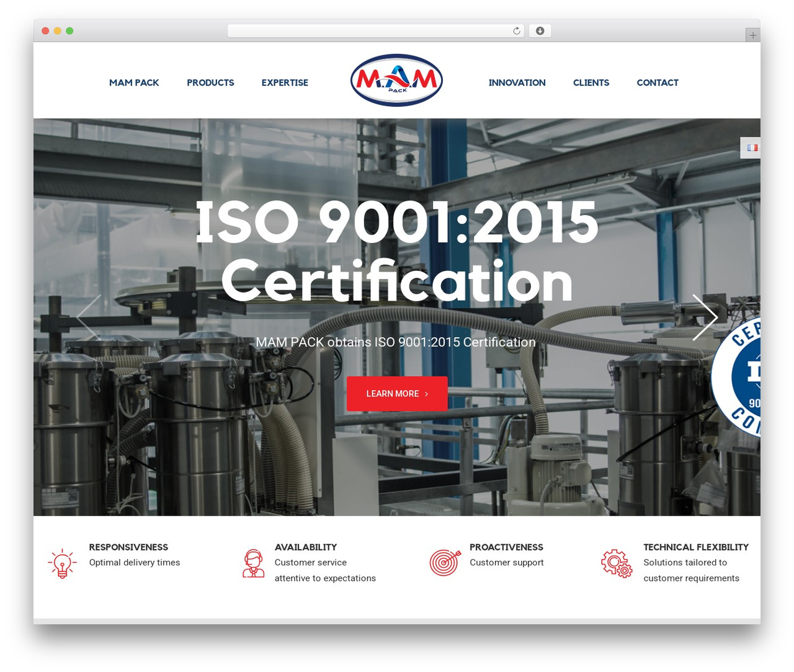This screenshot has height=672, width=794.
Task: Go to the CLIENTS page
Action: pyautogui.click(x=591, y=82)
